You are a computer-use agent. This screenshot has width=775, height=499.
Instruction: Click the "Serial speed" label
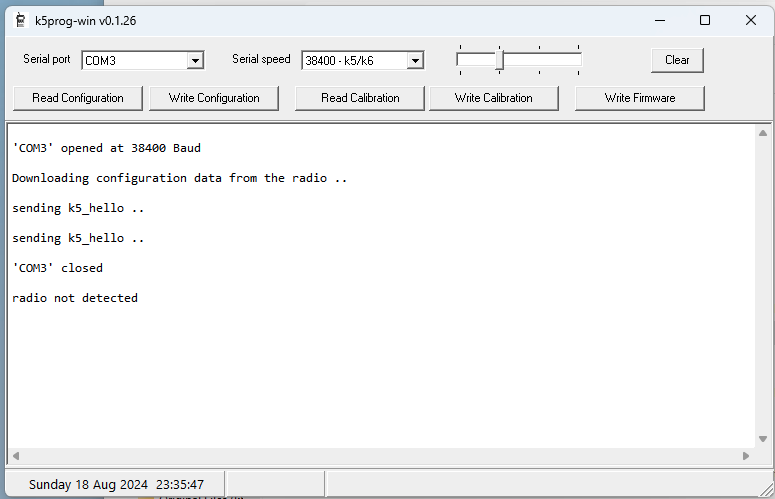[x=261, y=59]
